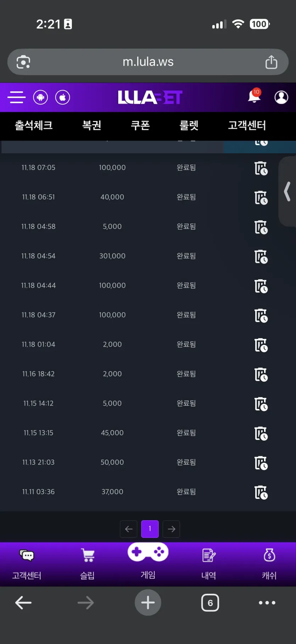296x644 pixels.
Task: Switch to the 출석체크 tab
Action: 34,125
